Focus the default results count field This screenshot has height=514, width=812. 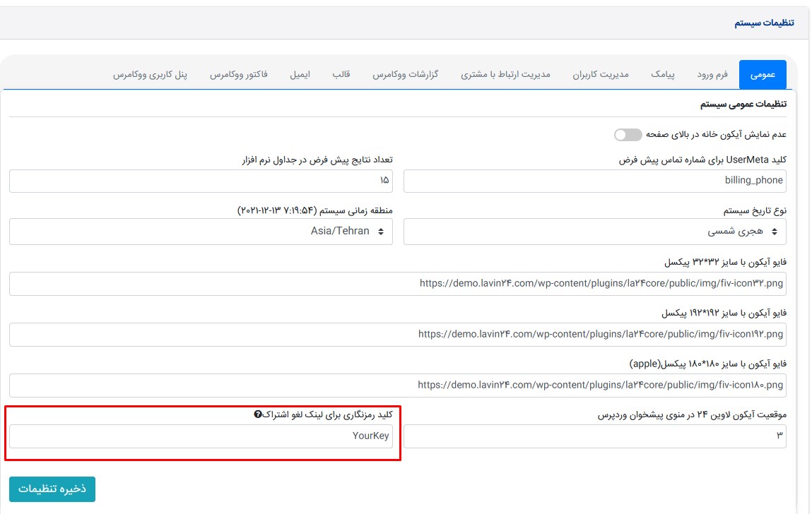(x=201, y=181)
